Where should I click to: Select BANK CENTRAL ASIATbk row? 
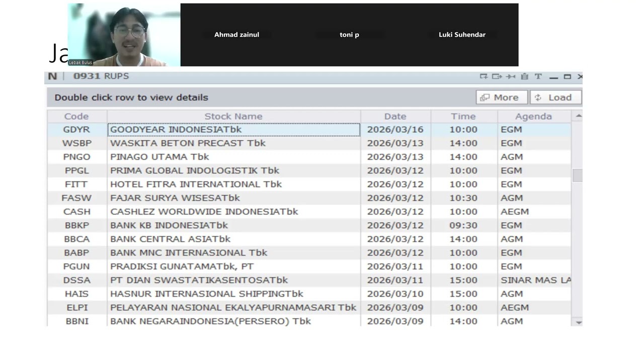[233, 239]
